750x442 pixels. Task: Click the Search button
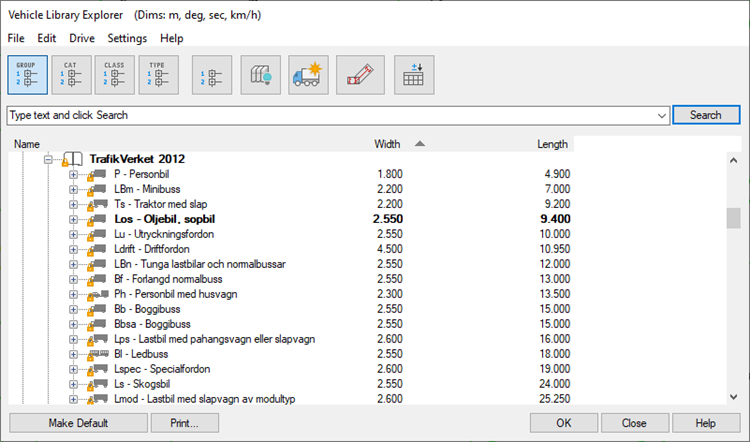706,115
